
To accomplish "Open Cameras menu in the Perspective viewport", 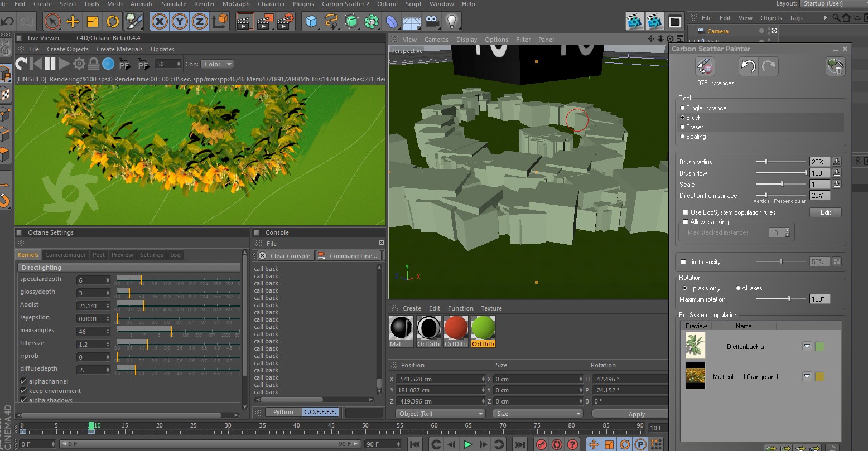I will (x=436, y=40).
